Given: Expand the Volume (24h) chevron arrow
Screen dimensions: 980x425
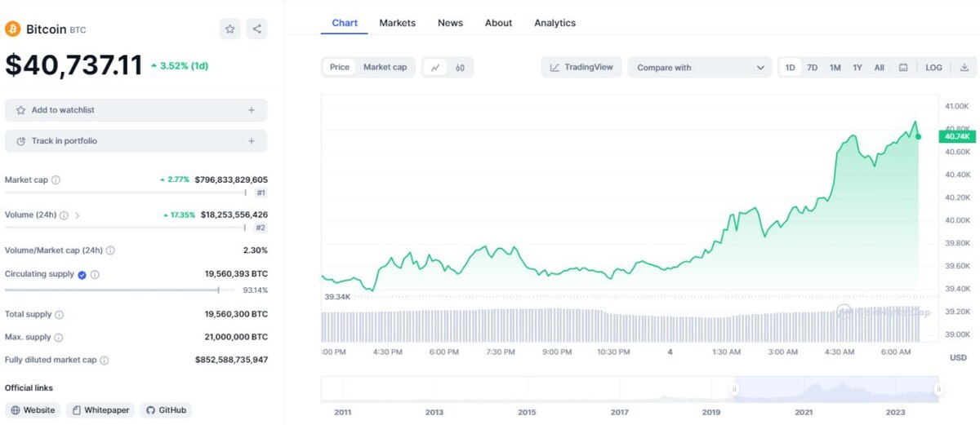Looking at the screenshot, I should click(x=78, y=215).
